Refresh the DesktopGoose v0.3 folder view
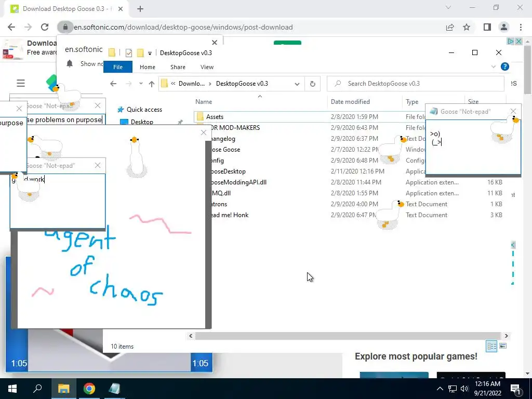Image resolution: width=532 pixels, height=399 pixels. point(312,84)
